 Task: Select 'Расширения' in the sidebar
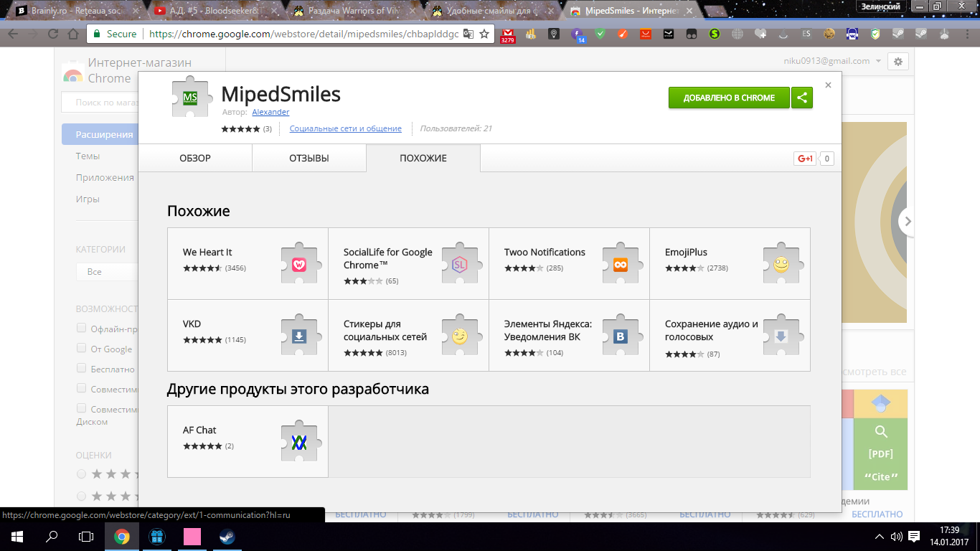(x=100, y=134)
